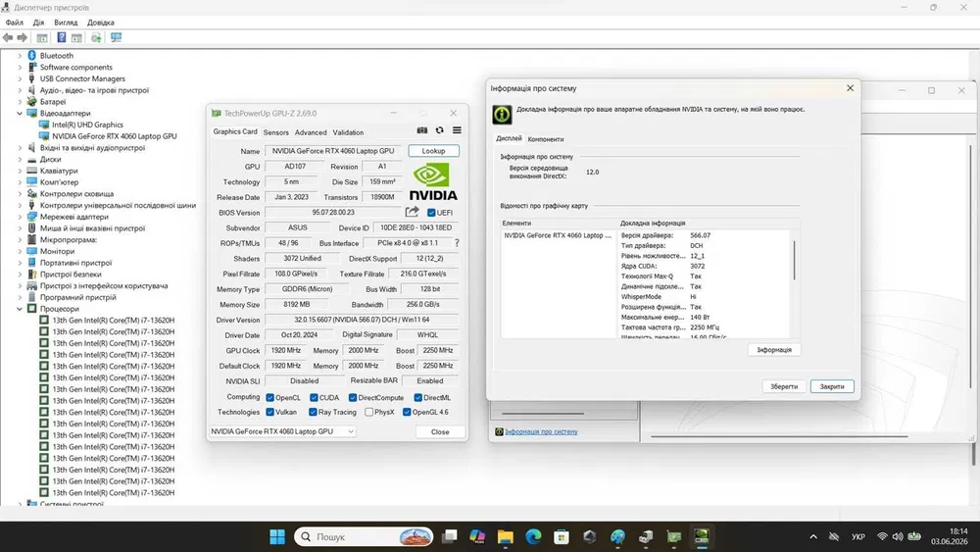
Task: Open the volume speaker tray icon
Action: [x=898, y=536]
